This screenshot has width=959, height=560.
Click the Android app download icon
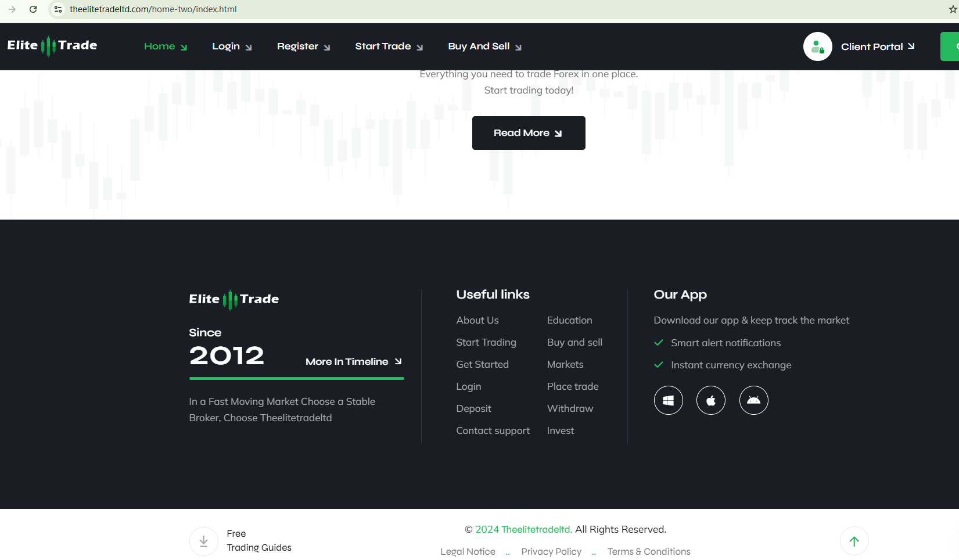pyautogui.click(x=753, y=400)
